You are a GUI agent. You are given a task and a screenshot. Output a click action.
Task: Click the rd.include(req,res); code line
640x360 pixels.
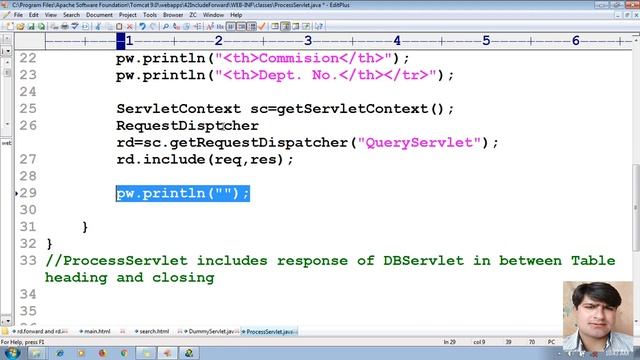[205, 160]
